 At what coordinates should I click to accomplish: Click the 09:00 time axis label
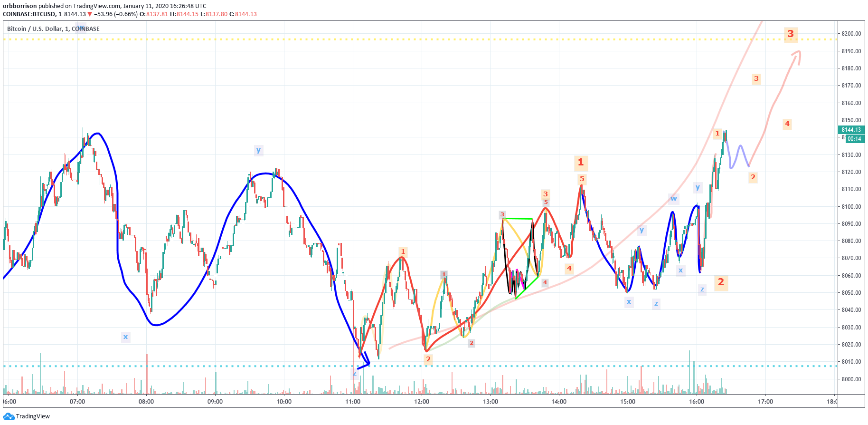[x=215, y=402]
